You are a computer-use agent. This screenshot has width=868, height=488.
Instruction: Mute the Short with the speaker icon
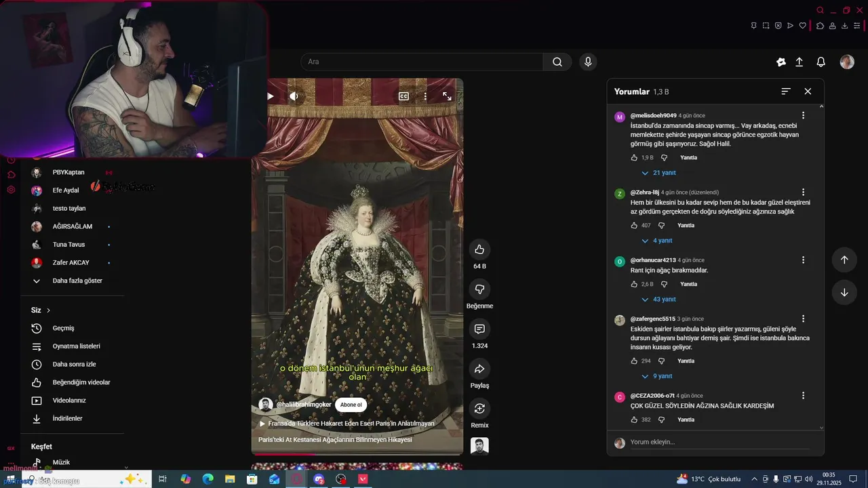(x=294, y=96)
